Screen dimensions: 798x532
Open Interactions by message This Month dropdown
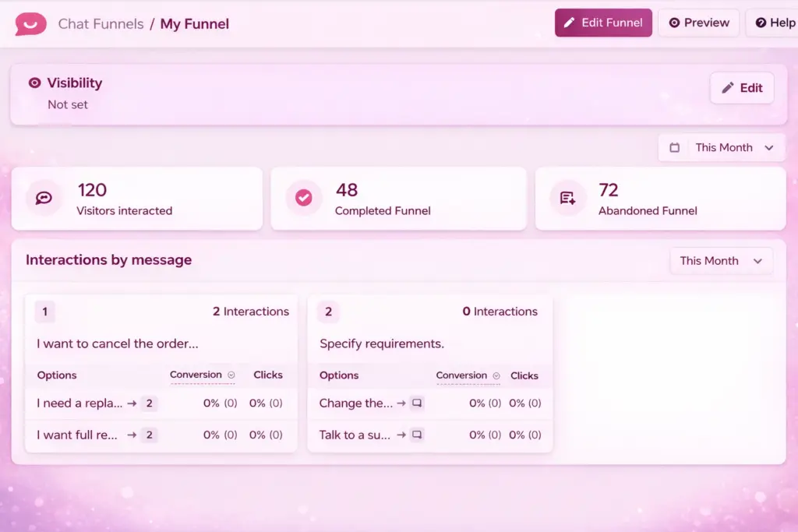(x=721, y=261)
